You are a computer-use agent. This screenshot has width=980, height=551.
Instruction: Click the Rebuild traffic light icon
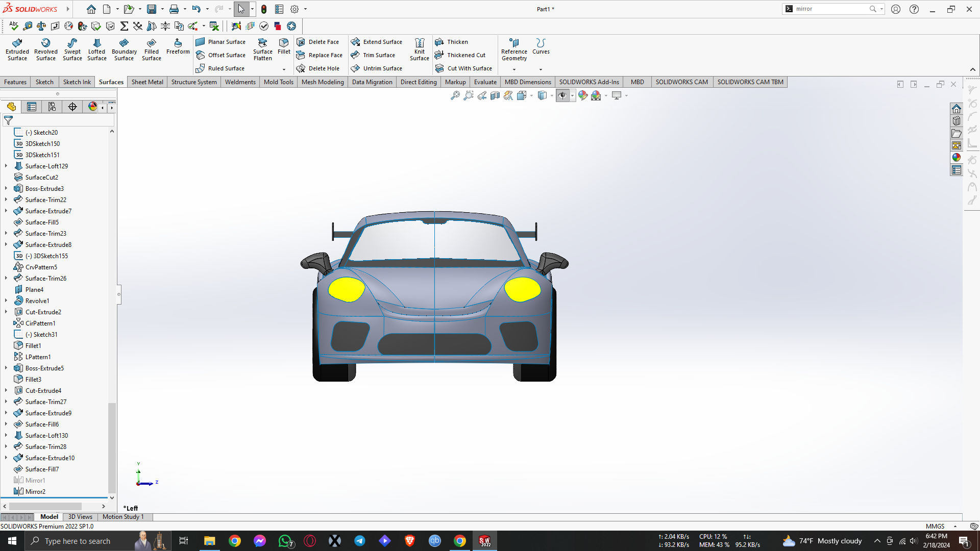point(264,9)
